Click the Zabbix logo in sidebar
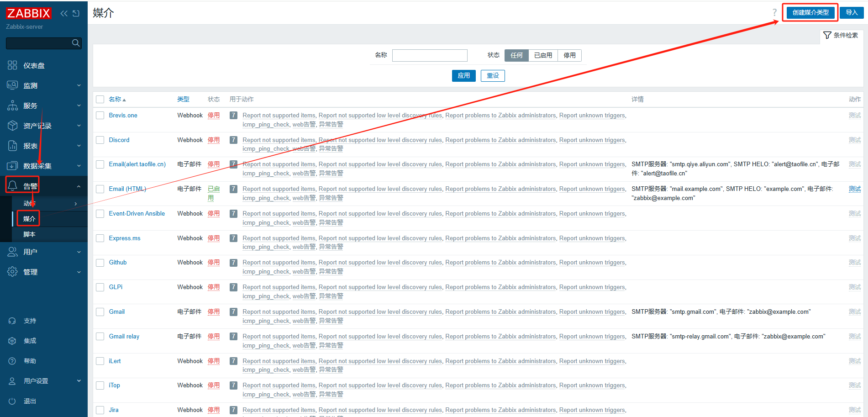This screenshot has width=868, height=417. [x=28, y=13]
